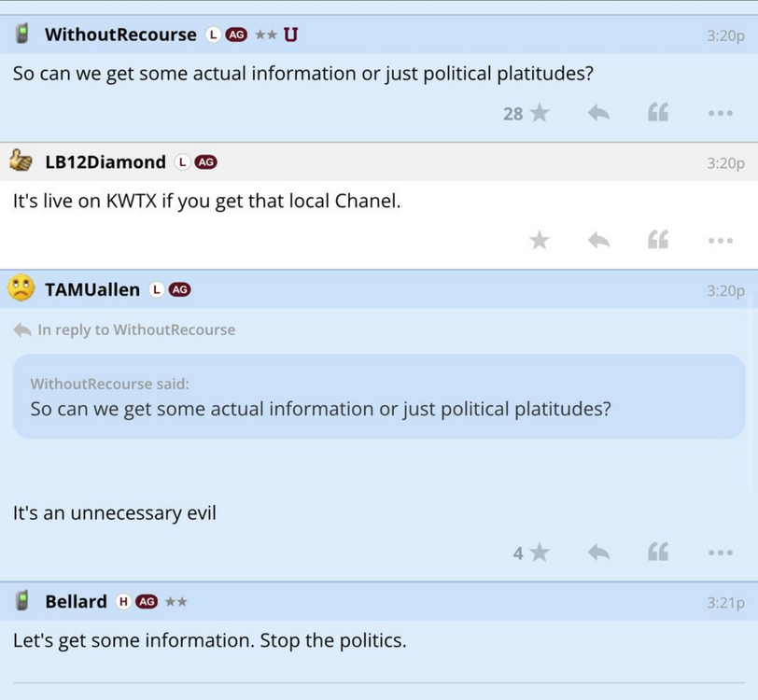Quote LB12Diamond's KWTX post

point(658,240)
